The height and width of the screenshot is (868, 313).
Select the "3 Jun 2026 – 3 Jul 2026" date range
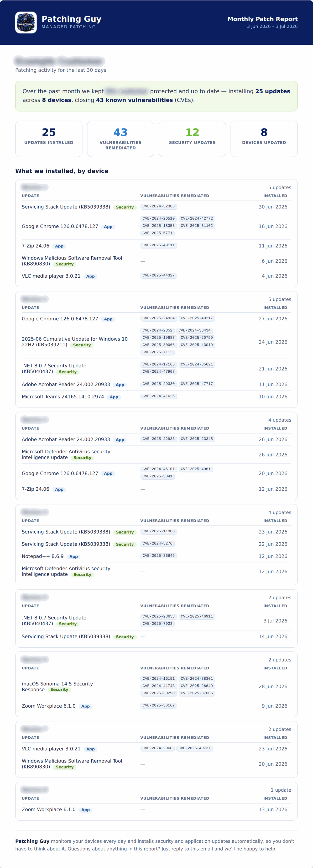point(272,26)
